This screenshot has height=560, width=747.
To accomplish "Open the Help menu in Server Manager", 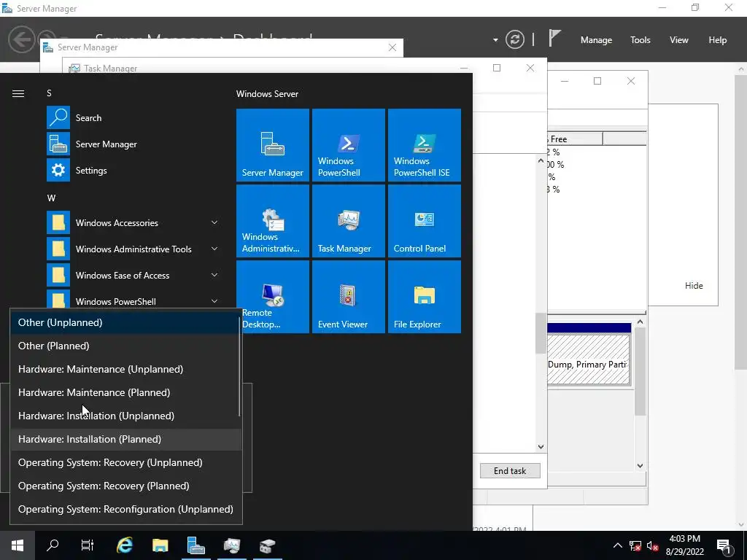I will (x=718, y=40).
